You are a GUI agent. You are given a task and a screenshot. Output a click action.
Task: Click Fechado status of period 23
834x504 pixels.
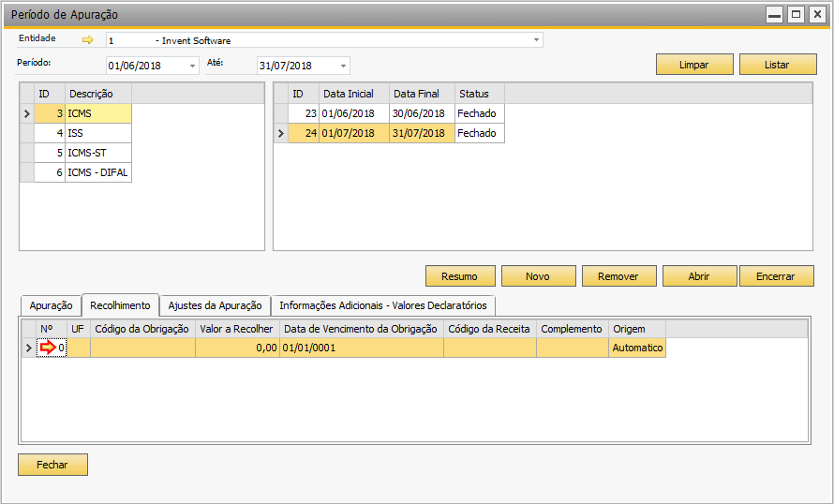[x=479, y=113]
